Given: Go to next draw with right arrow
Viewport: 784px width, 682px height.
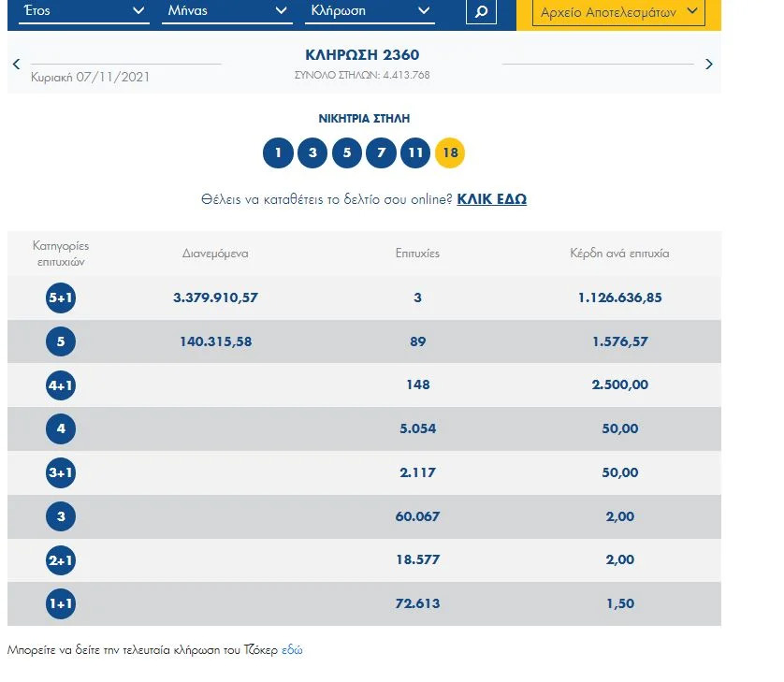Looking at the screenshot, I should [x=708, y=64].
